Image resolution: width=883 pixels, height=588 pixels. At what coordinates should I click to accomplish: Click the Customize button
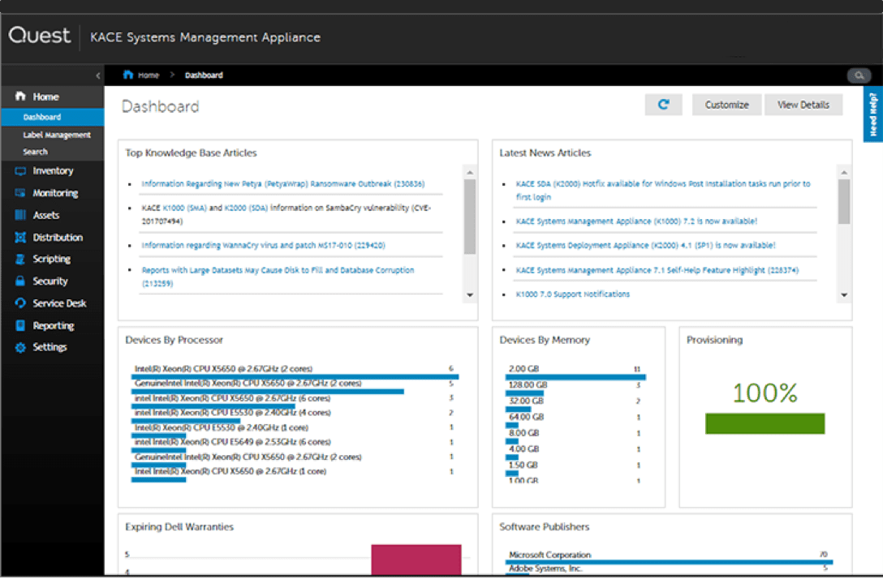726,105
